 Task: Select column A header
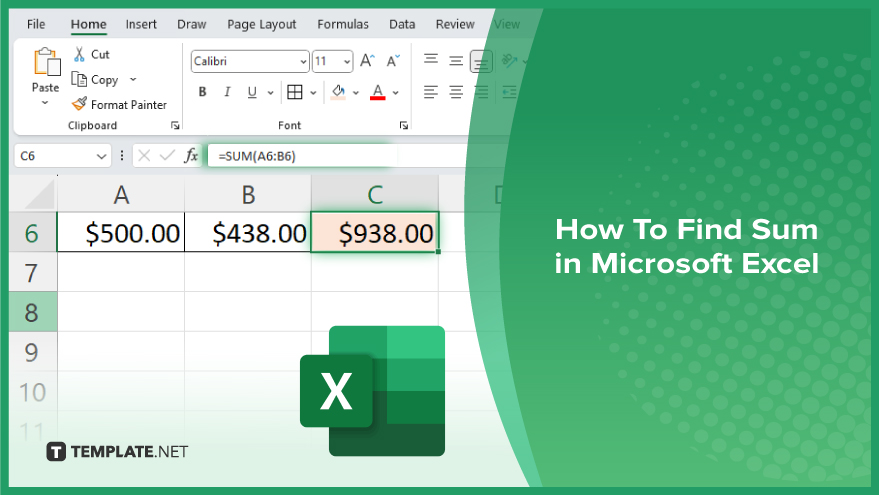click(x=121, y=194)
